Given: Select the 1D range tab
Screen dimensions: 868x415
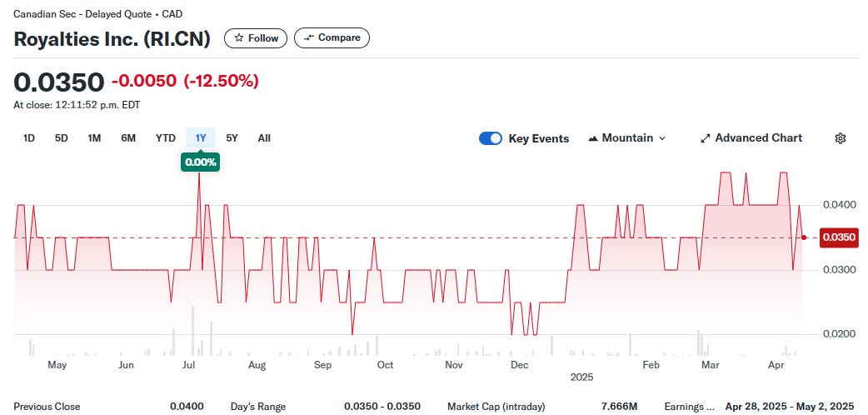Looking at the screenshot, I should coord(29,138).
